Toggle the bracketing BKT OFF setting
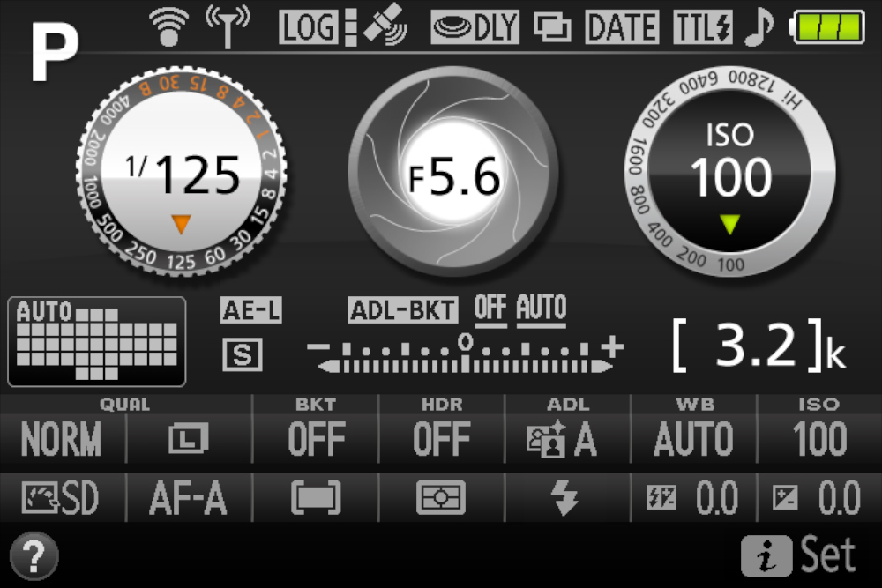Viewport: 882px width, 588px height. 315,439
